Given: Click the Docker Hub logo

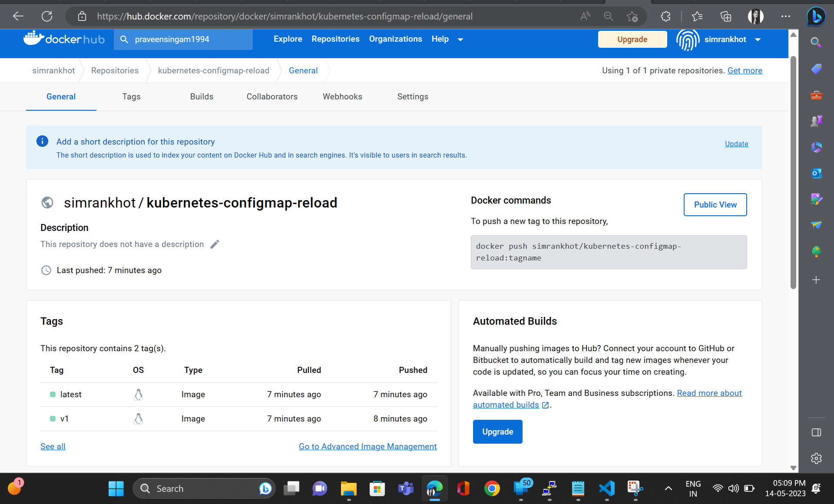Looking at the screenshot, I should pyautogui.click(x=63, y=39).
